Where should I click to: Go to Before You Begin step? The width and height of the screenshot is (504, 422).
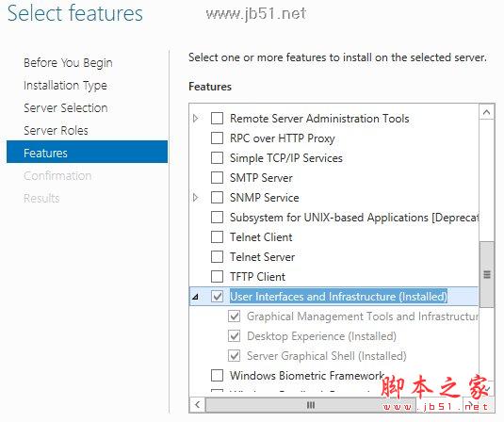68,63
